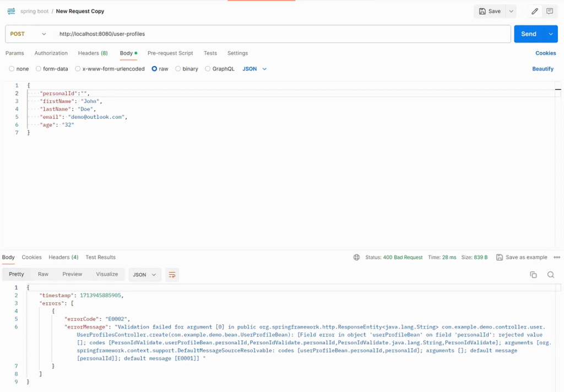564x392 pixels.
Task: Expand the Send options arrow
Action: [551, 34]
